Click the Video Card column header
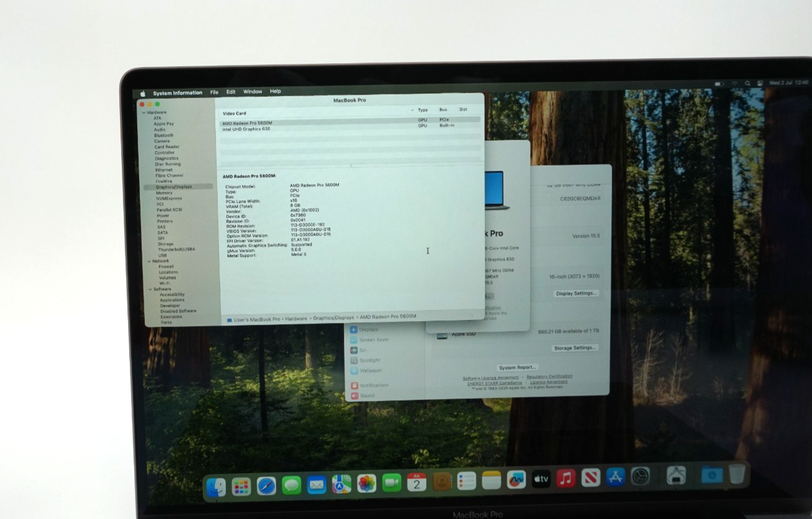The width and height of the screenshot is (812, 519). click(235, 114)
